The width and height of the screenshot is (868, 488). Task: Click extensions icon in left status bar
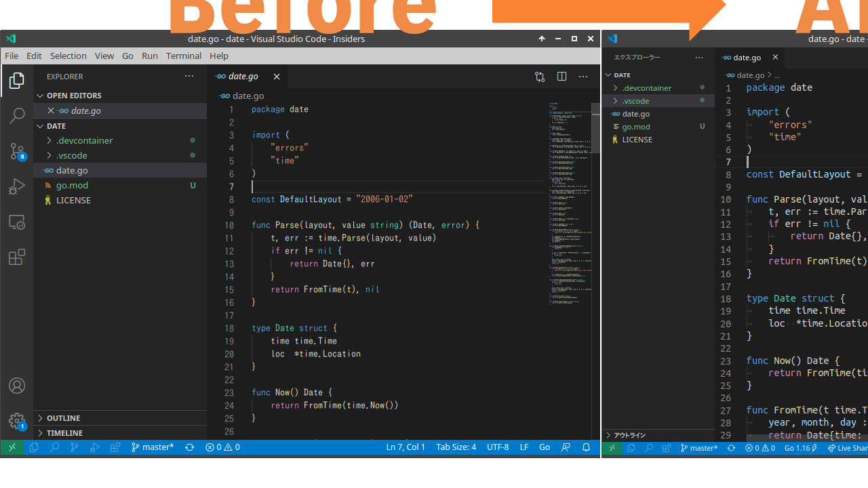115,447
